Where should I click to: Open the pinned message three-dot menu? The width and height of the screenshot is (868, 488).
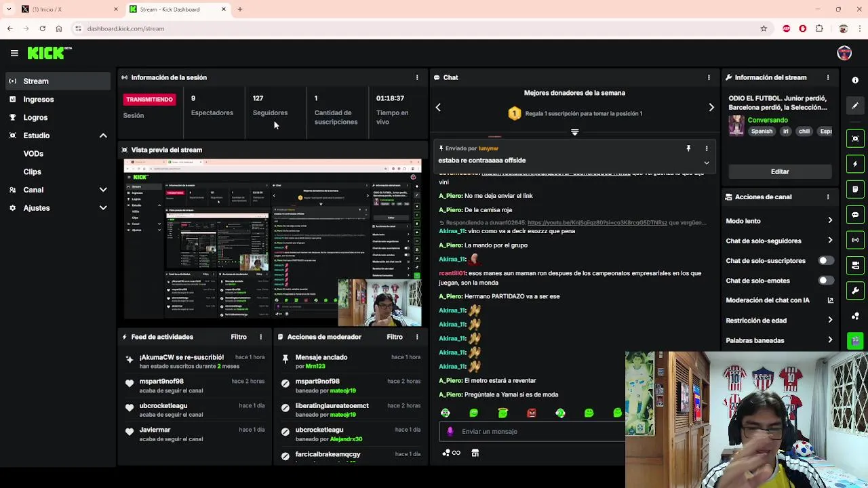(707, 148)
